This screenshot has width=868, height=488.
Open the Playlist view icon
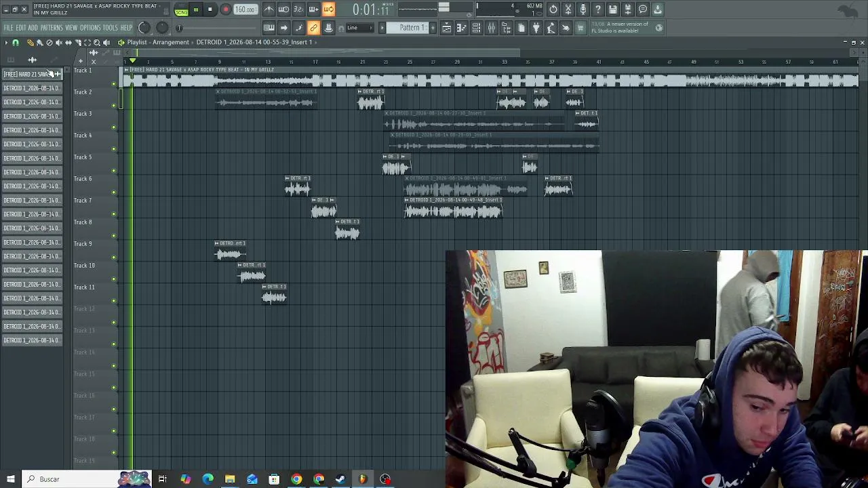[x=447, y=28]
